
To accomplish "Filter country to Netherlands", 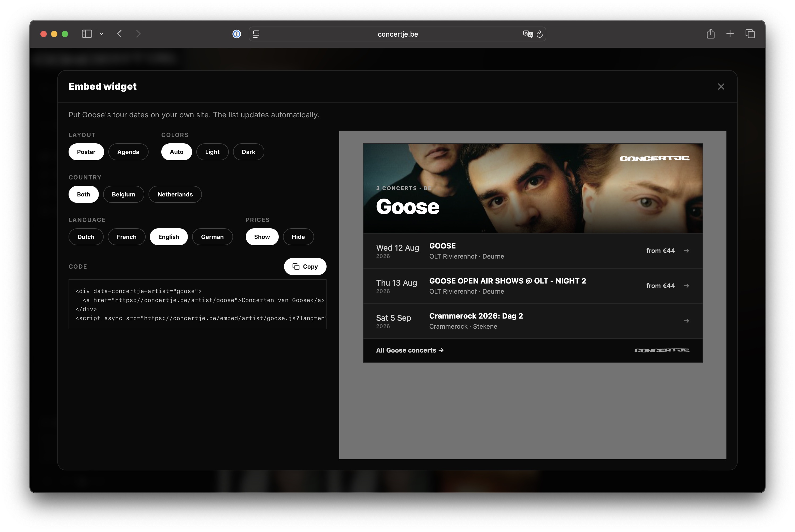I will (175, 194).
